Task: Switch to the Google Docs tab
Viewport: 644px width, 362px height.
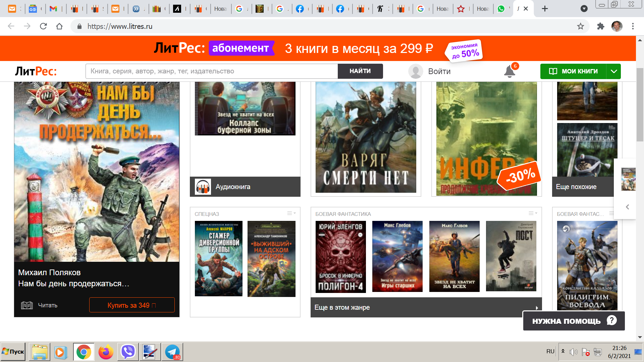Action: pyautogui.click(x=33, y=9)
